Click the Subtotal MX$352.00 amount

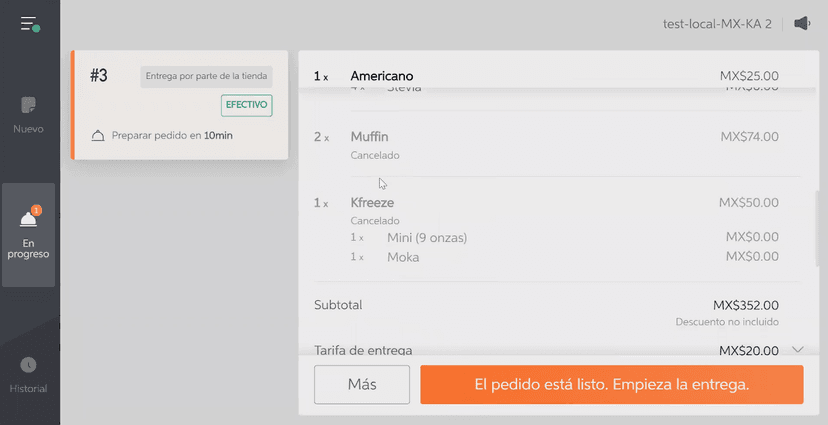pos(745,305)
